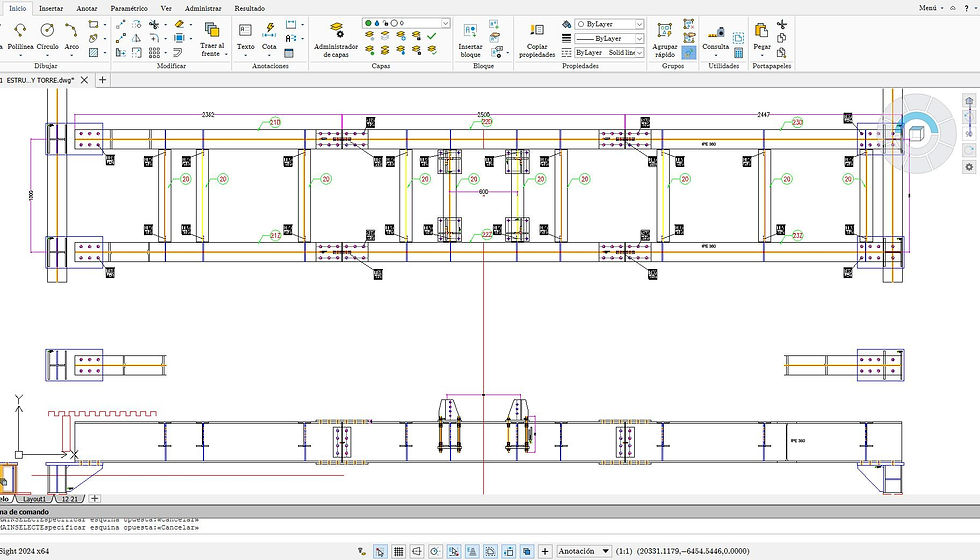Image resolution: width=980 pixels, height=560 pixels.
Task: Click the table icon in Anotaciones
Action: coord(289,53)
